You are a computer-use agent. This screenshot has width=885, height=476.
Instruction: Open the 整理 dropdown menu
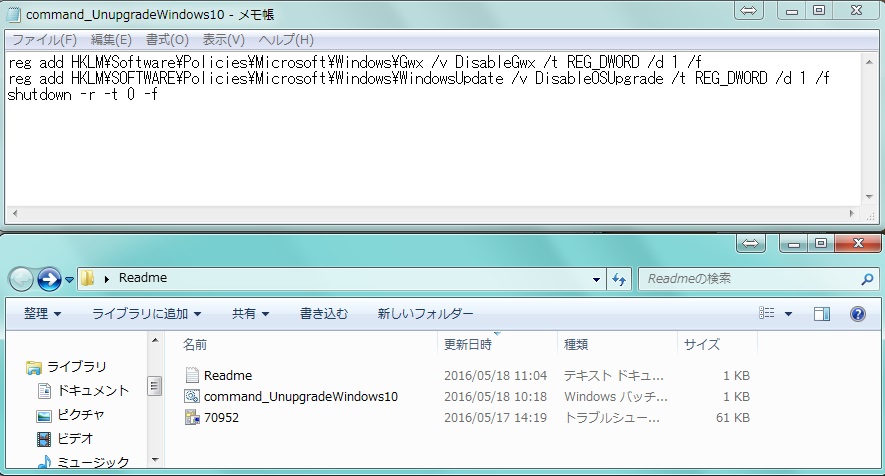coord(42,314)
